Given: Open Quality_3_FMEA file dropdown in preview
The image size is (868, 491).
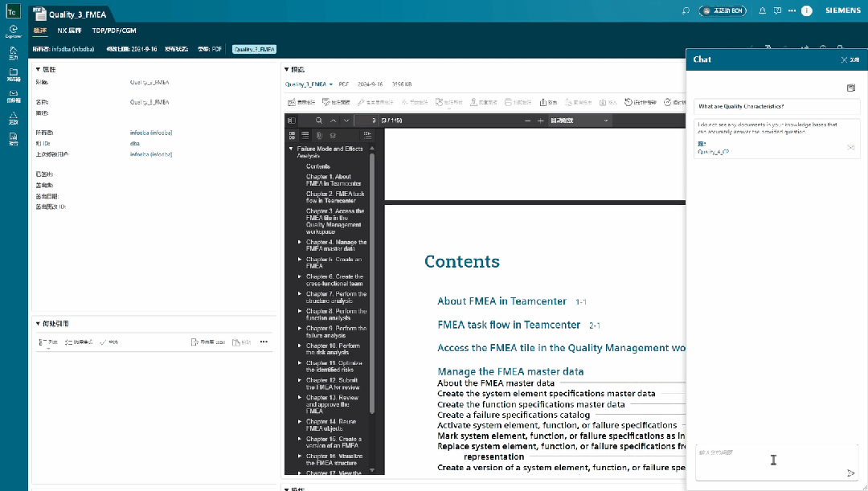Looking at the screenshot, I should (309, 84).
